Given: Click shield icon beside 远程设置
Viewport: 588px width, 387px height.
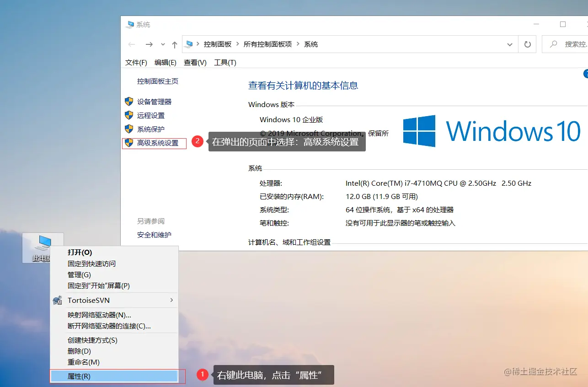Looking at the screenshot, I should point(129,115).
